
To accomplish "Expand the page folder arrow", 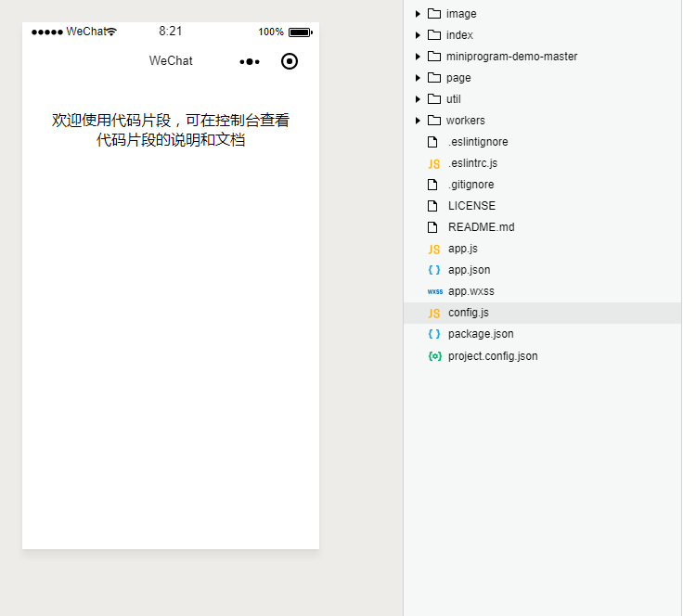I will (418, 78).
